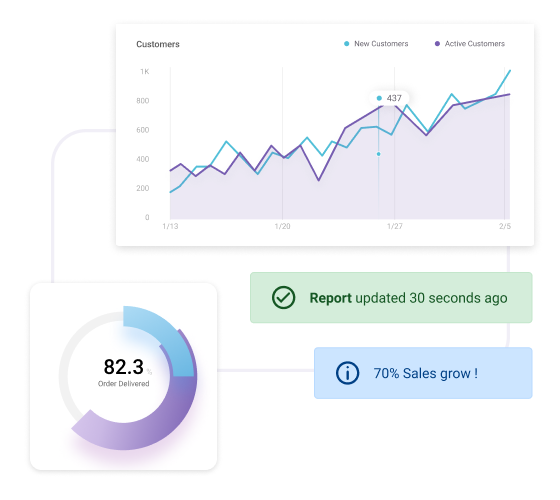Click the 1/27 x-axis date label
This screenshot has height=500, width=560.
click(x=395, y=226)
